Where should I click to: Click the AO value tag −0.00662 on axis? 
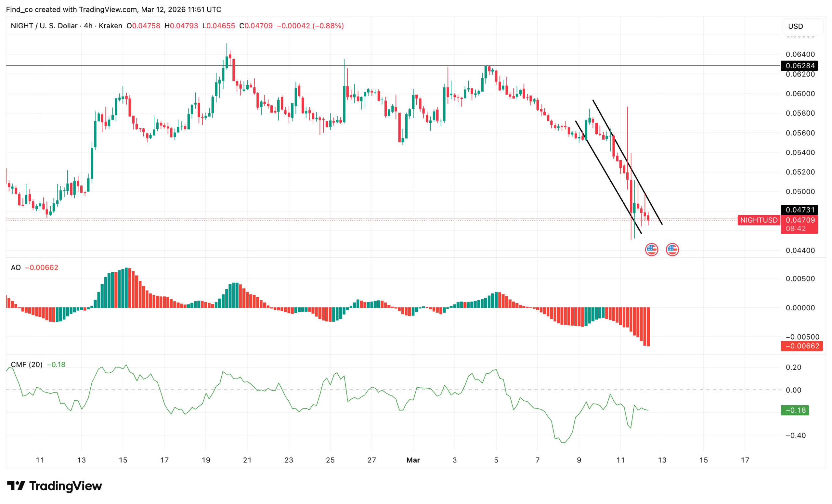[801, 346]
